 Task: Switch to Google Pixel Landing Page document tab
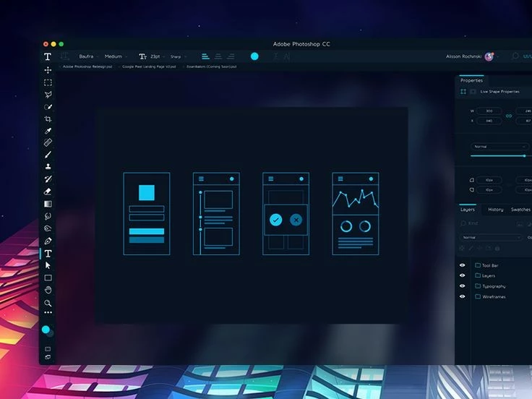click(149, 66)
